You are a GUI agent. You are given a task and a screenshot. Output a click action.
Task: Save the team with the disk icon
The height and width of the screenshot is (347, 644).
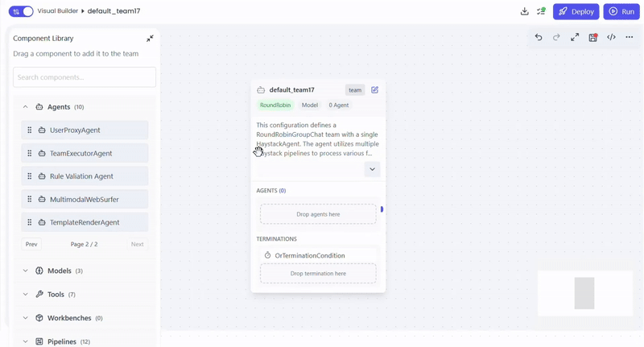(593, 37)
